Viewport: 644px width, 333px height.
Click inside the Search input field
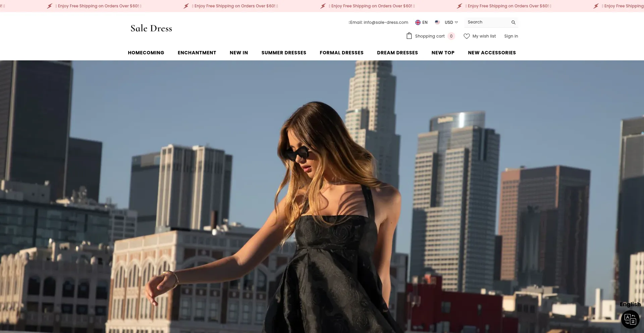pyautogui.click(x=486, y=22)
